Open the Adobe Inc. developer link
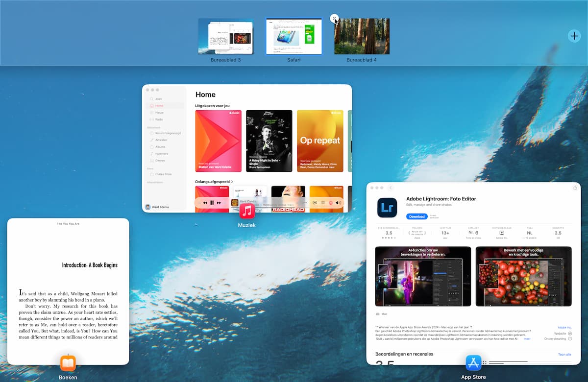588x382 pixels. tap(565, 327)
